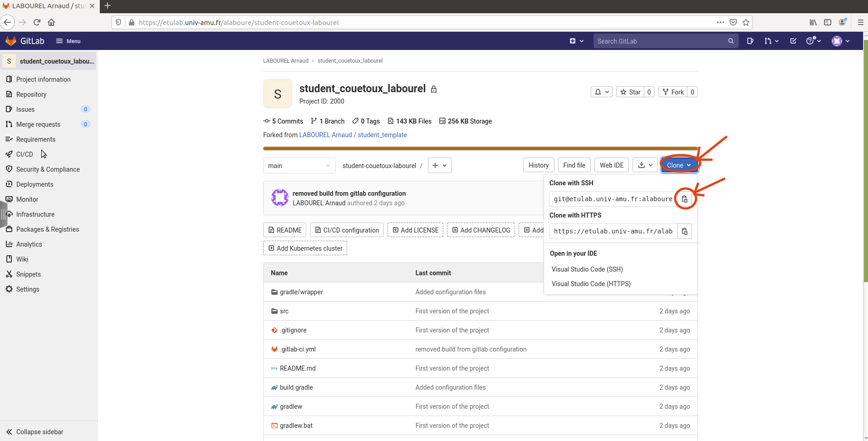Copy the SSH clone URL
The height and width of the screenshot is (441, 868).
[685, 199]
